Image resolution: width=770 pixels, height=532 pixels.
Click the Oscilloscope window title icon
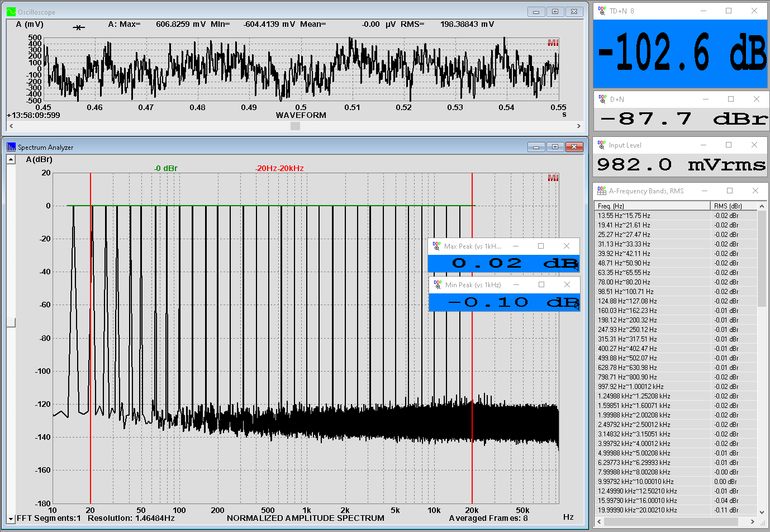pyautogui.click(x=11, y=12)
